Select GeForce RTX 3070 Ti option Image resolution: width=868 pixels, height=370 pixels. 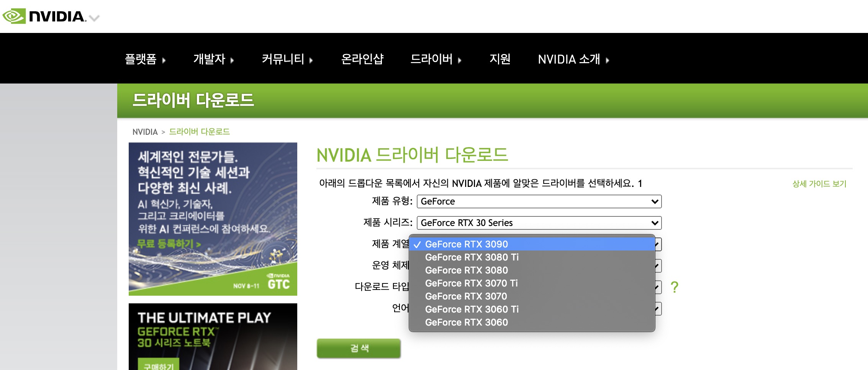click(x=532, y=283)
